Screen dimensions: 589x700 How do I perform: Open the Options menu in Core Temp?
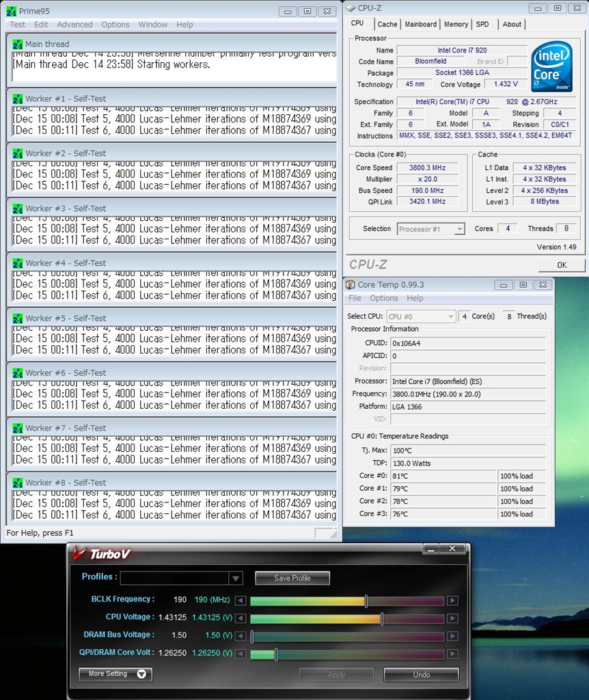383,298
